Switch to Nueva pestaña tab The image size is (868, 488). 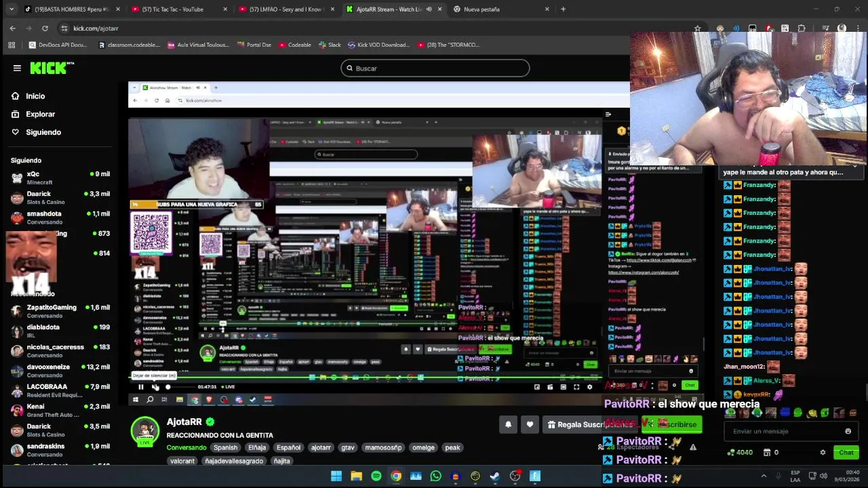point(502,9)
